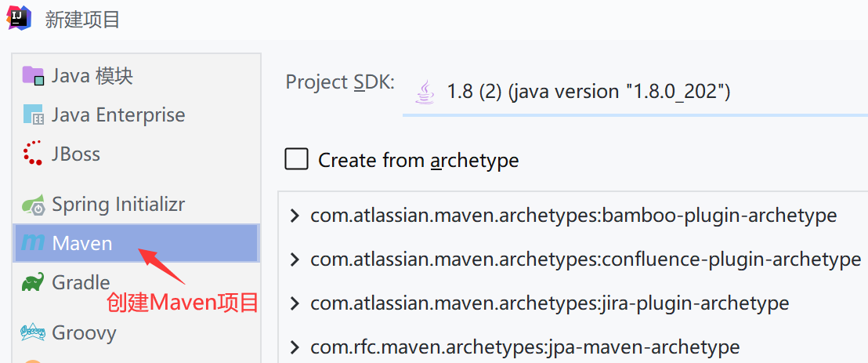Viewport: 868px width, 363px height.
Task: Select Maven project type
Action: pyautogui.click(x=136, y=243)
